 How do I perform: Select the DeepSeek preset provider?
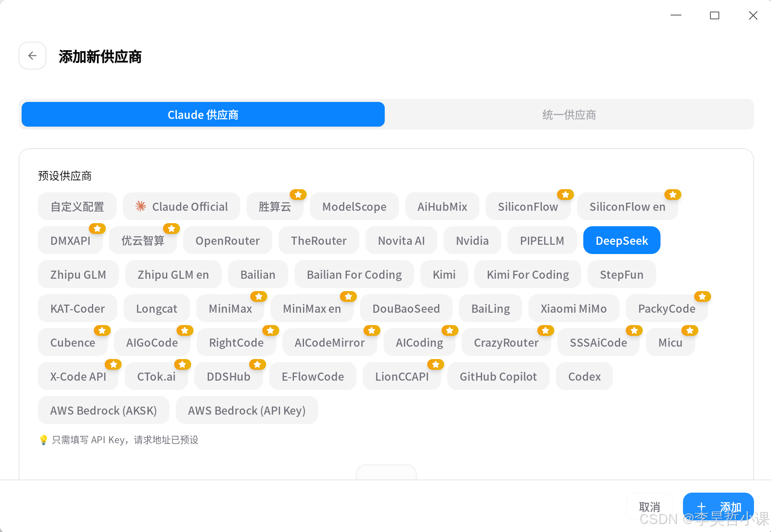pyautogui.click(x=621, y=241)
